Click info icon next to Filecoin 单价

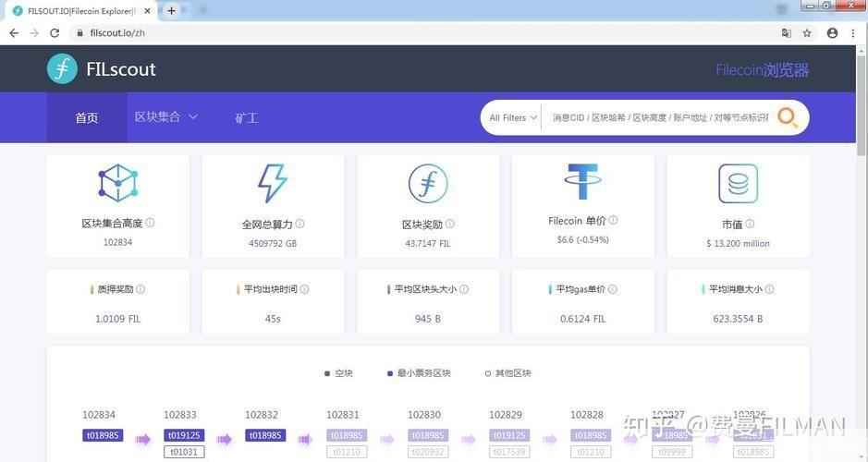[614, 220]
